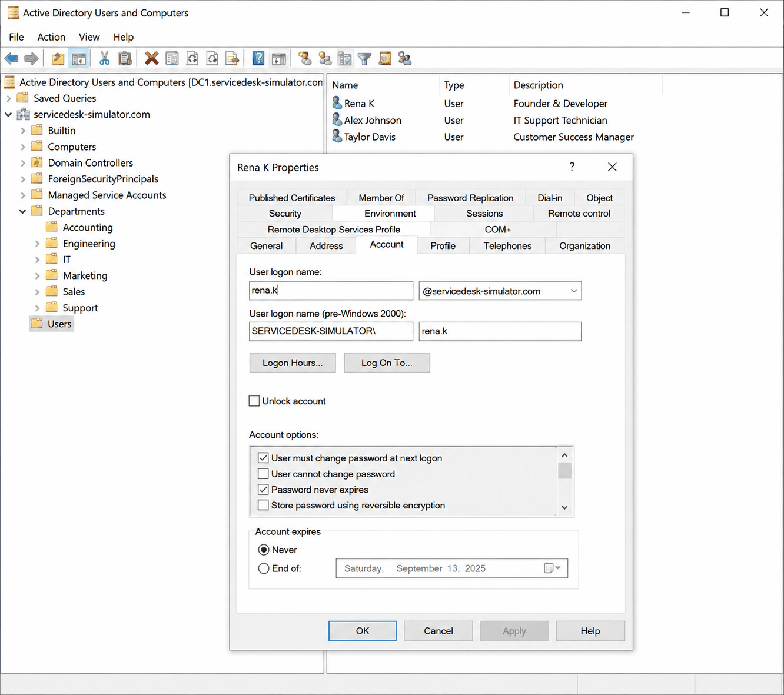
Task: Select the End of radio button
Action: pyautogui.click(x=264, y=568)
